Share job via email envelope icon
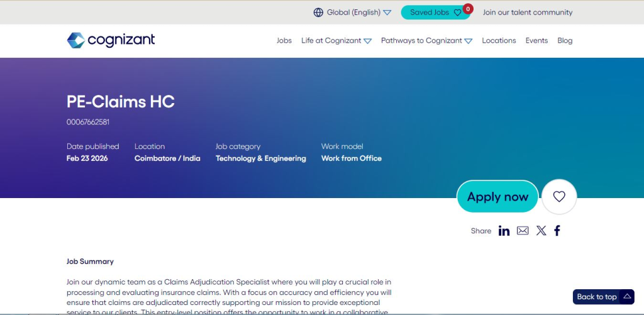This screenshot has width=644, height=315. [x=523, y=231]
